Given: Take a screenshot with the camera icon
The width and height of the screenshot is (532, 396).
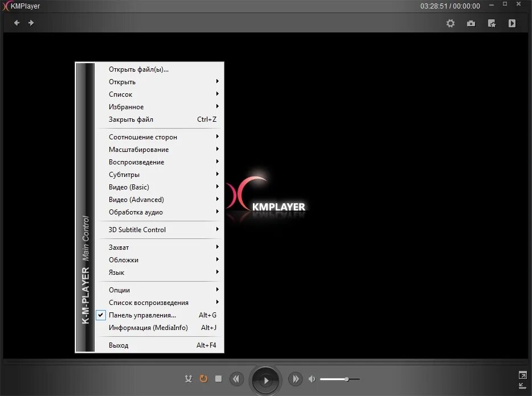Looking at the screenshot, I should point(471,23).
